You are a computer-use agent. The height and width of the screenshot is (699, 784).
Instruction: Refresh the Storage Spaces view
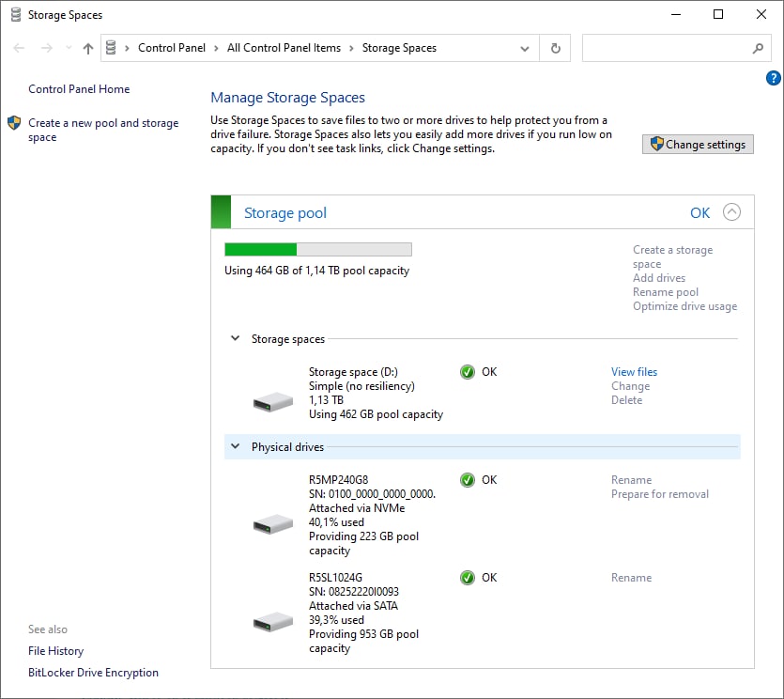[x=555, y=48]
